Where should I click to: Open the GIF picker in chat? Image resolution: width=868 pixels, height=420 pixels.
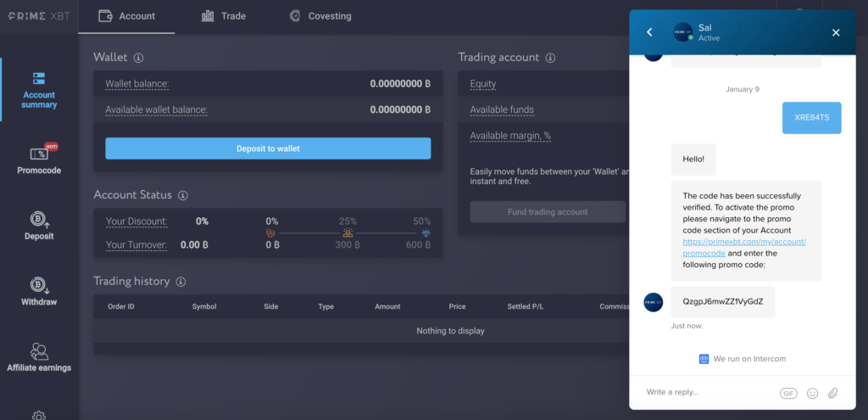tap(788, 394)
